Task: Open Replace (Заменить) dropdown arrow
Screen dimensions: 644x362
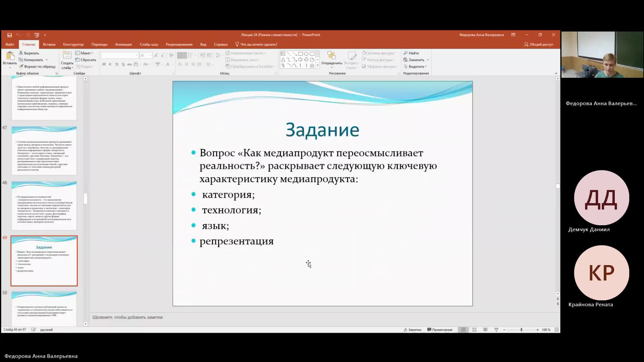Action: coord(428,60)
